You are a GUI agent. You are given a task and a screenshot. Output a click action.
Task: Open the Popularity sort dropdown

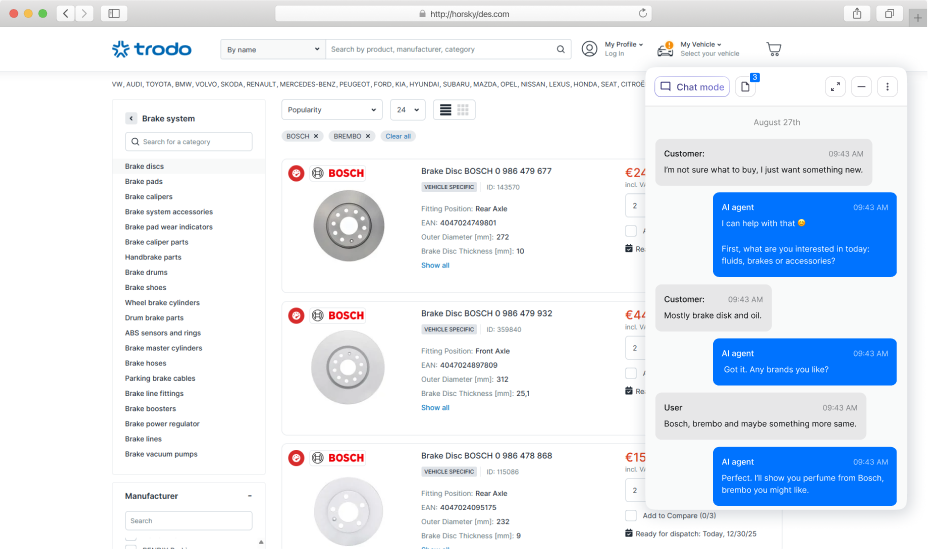pyautogui.click(x=332, y=109)
